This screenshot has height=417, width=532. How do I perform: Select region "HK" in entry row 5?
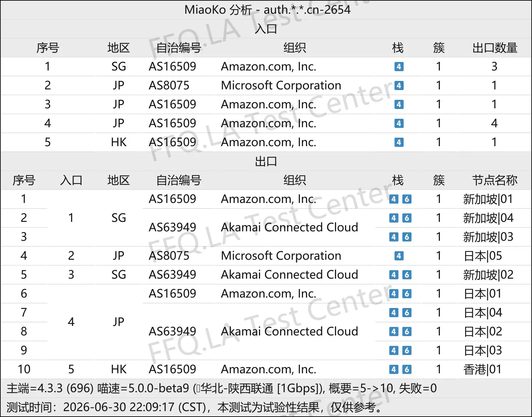tap(119, 142)
